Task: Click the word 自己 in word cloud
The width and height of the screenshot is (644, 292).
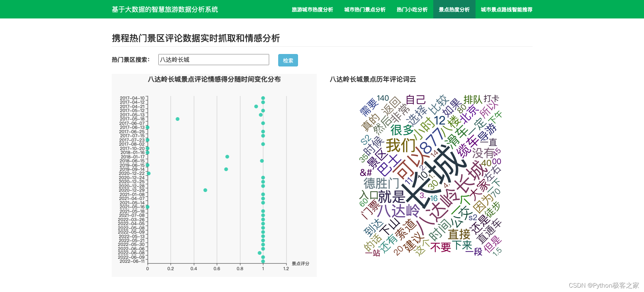Action: (x=415, y=100)
